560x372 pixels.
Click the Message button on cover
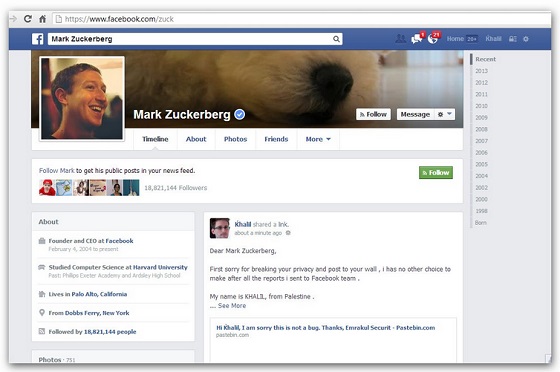tap(415, 114)
